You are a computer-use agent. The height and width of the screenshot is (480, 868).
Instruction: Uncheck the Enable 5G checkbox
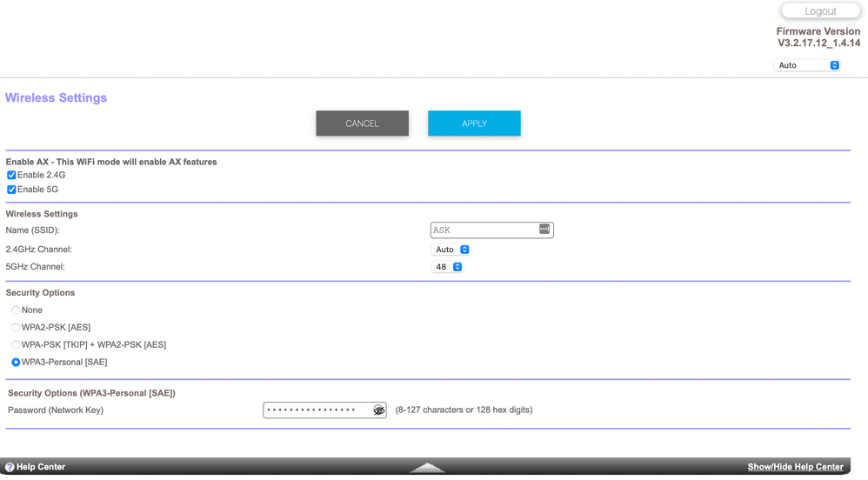pyautogui.click(x=11, y=190)
